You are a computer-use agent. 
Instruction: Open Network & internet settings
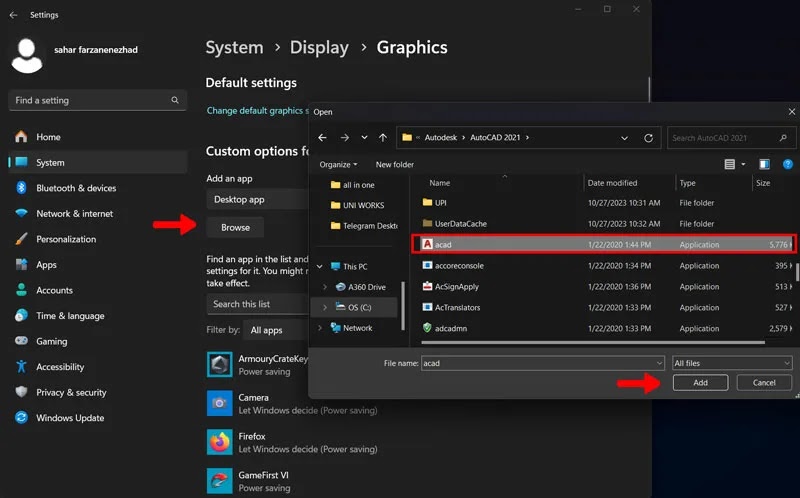point(97,213)
